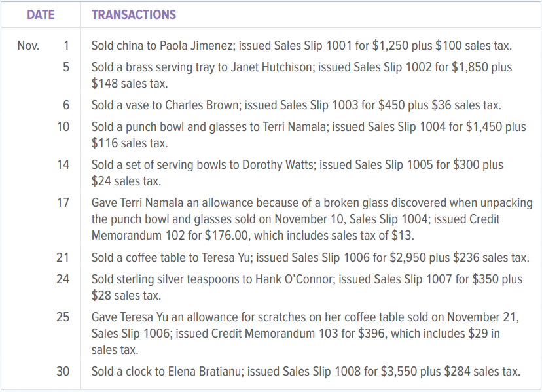Select the Janet Hutchison brass serving tray entry
The height and width of the screenshot is (392, 542).
tap(301, 75)
